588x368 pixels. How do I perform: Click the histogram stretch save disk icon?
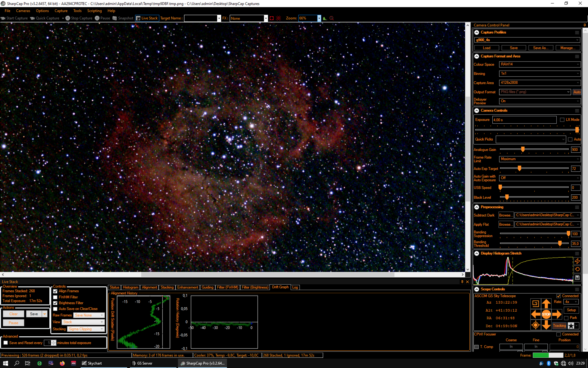(x=577, y=277)
